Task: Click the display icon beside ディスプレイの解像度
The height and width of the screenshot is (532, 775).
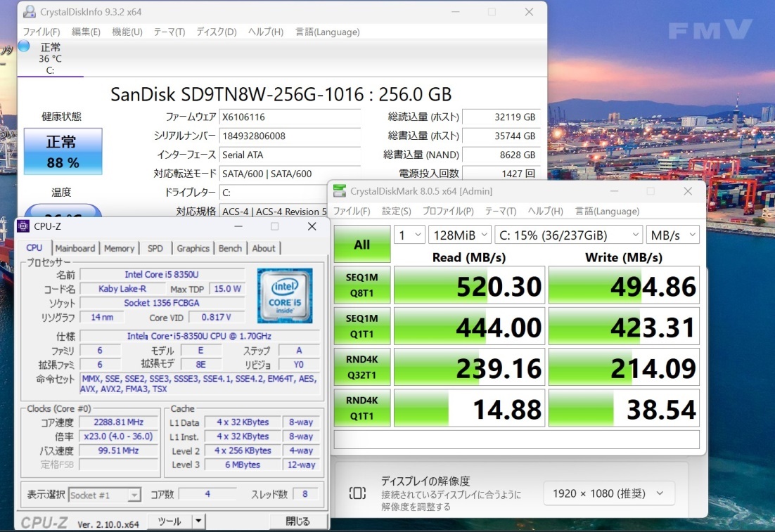Action: coord(359,494)
